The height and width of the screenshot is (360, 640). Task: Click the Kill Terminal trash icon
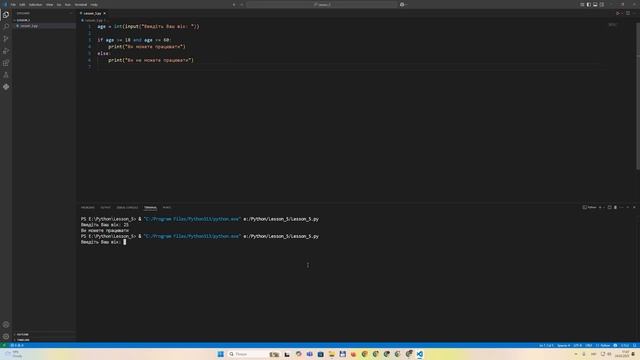(x=616, y=207)
